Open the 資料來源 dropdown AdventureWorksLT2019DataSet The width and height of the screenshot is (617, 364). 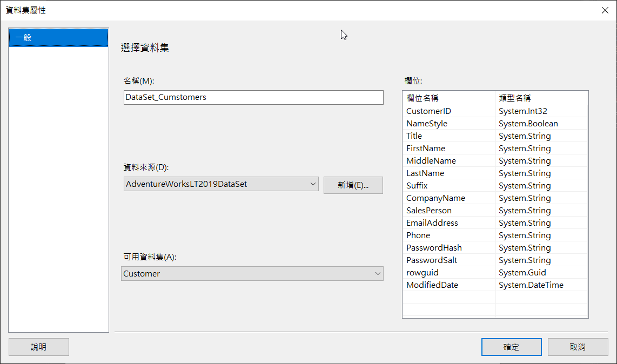click(221, 184)
